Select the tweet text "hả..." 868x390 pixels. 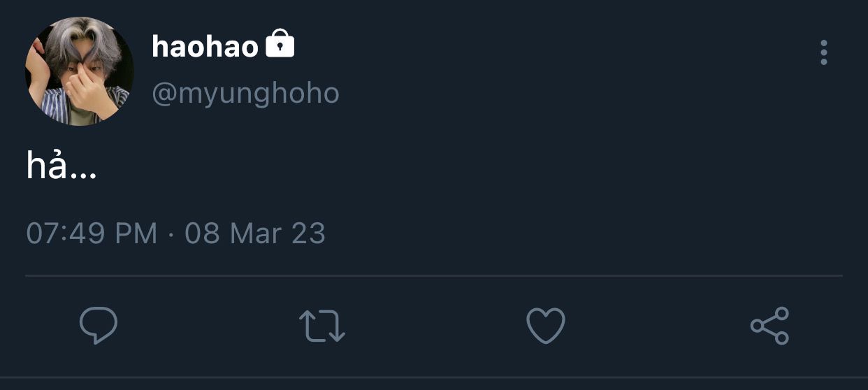62,168
